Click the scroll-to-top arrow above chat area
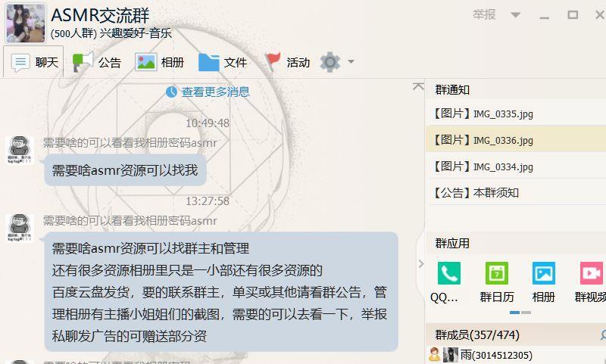Image resolution: width=606 pixels, height=364 pixels. coord(418,86)
